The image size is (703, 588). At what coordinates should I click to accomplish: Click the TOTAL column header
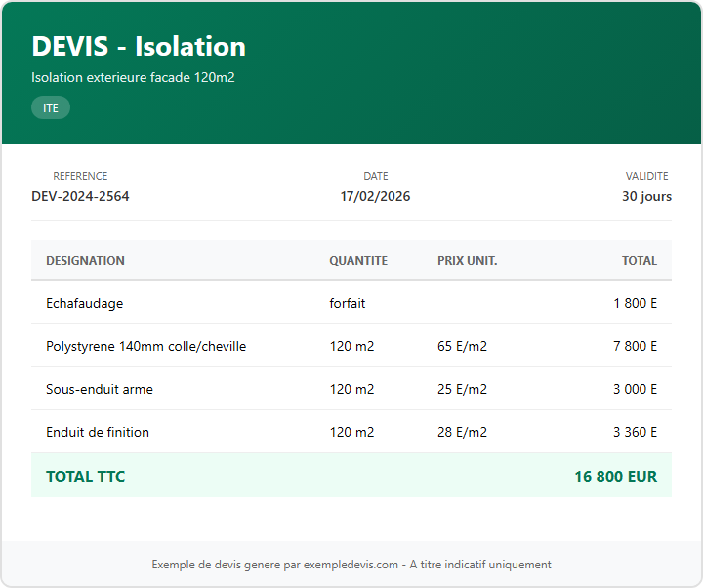(x=640, y=261)
